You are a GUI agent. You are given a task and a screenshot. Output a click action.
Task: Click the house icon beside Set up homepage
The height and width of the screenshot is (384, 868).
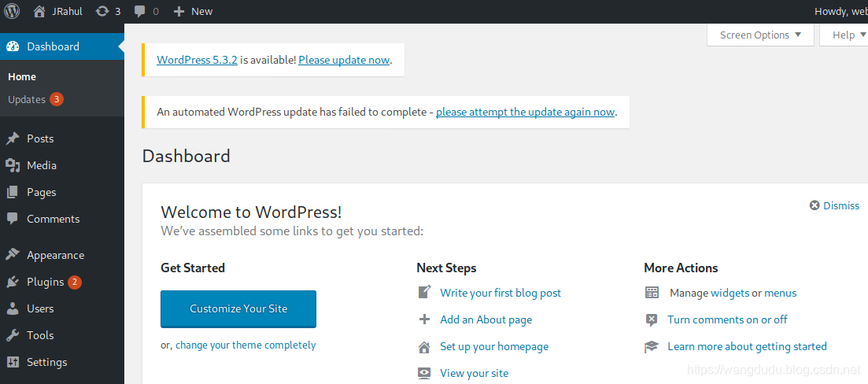coord(424,347)
